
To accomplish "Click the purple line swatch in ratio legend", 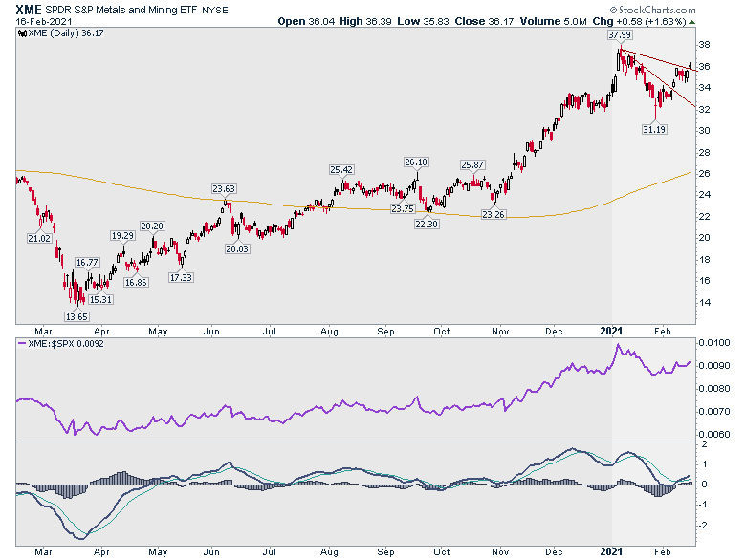I will pyautogui.click(x=22, y=343).
